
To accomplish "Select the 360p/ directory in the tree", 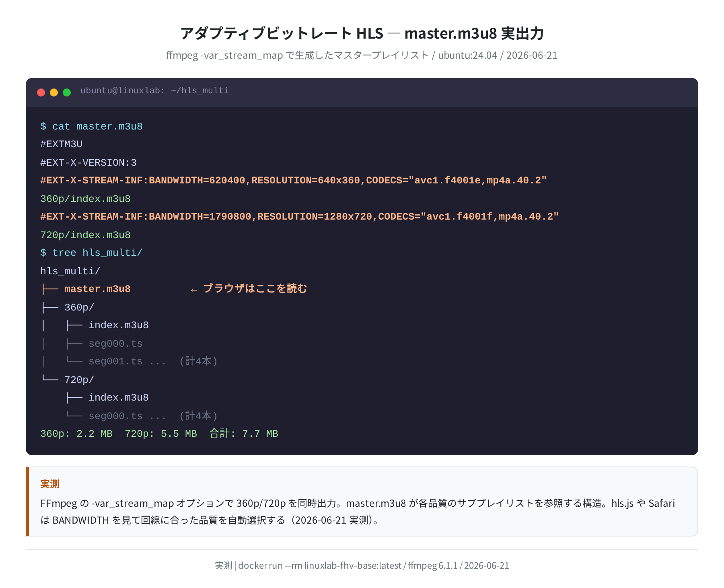I will click(79, 307).
